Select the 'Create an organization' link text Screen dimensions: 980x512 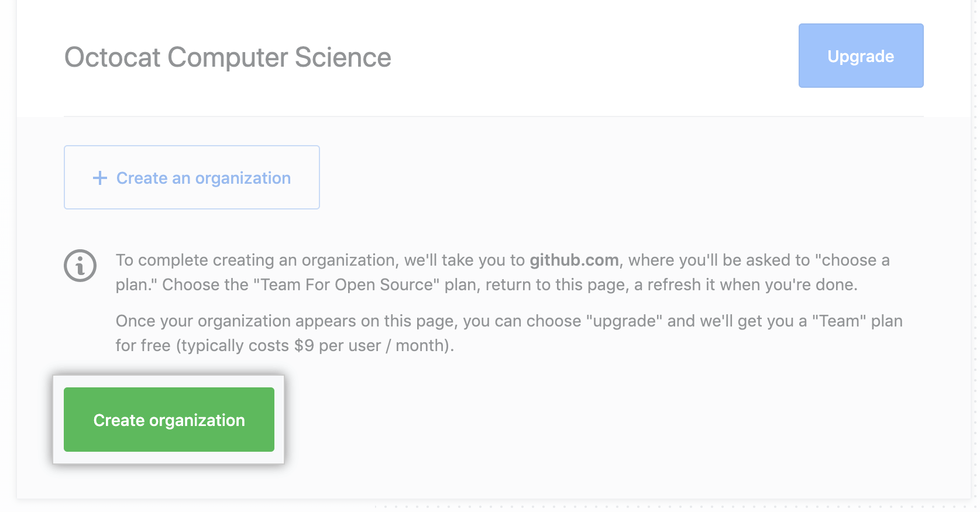coord(203,177)
